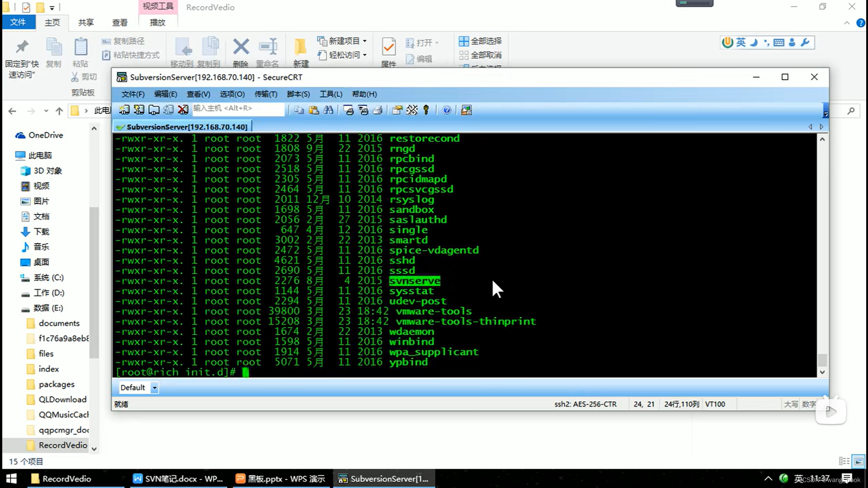Click the Find binoculars icon
Image resolution: width=868 pixels, height=488 pixels.
329,110
